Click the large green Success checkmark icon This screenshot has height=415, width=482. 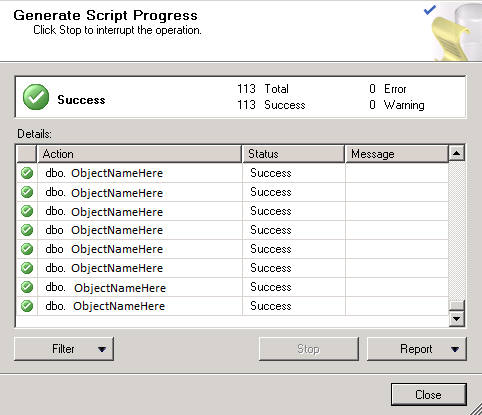tap(36, 97)
